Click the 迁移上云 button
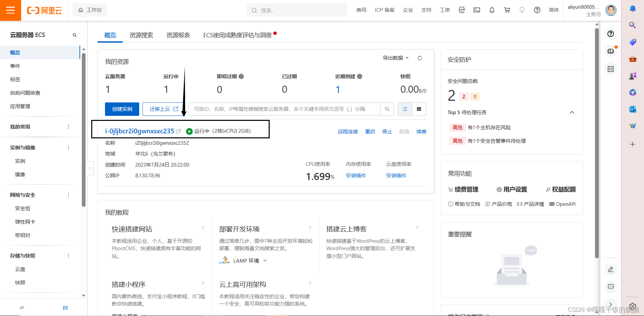Image resolution: width=644 pixels, height=316 pixels. tap(164, 109)
